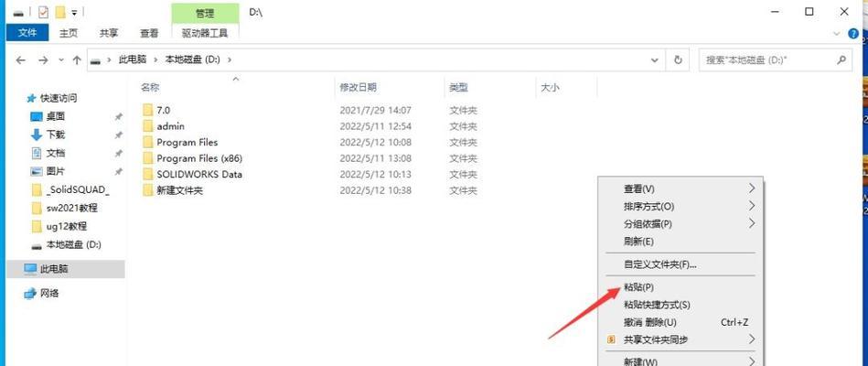Image resolution: width=868 pixels, height=366 pixels.
Task: Unpin 图片 using its pin icon
Action: pos(118,172)
